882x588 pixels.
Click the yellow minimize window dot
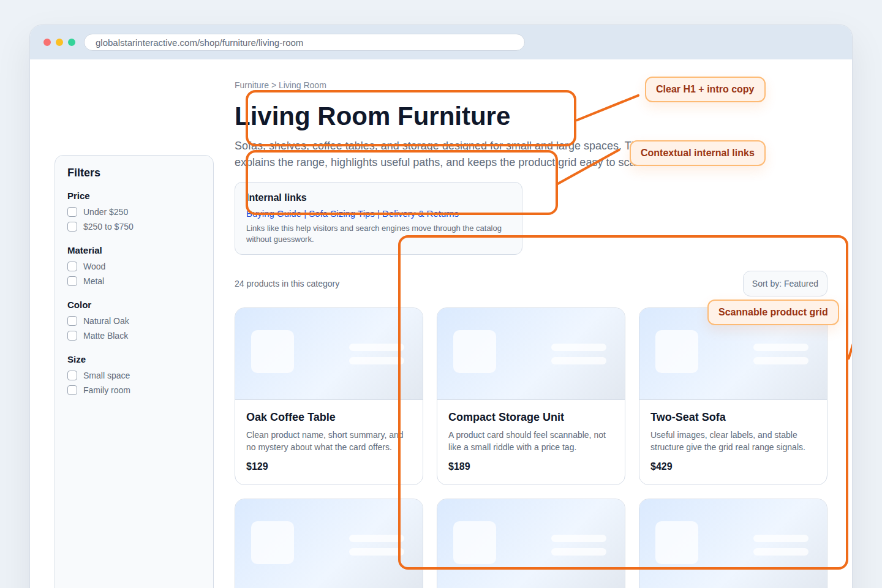pos(59,42)
